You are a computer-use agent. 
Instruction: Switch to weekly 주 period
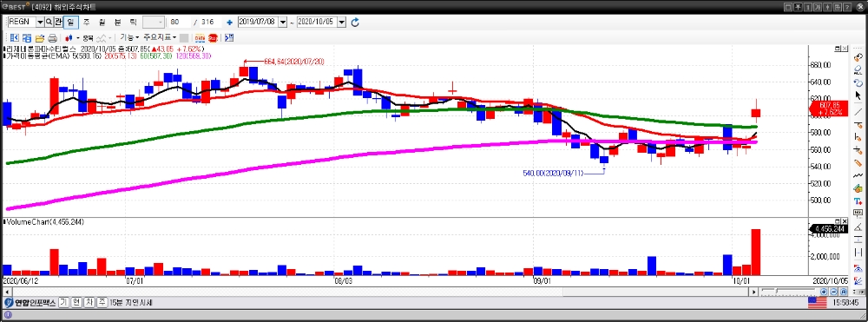click(x=86, y=22)
